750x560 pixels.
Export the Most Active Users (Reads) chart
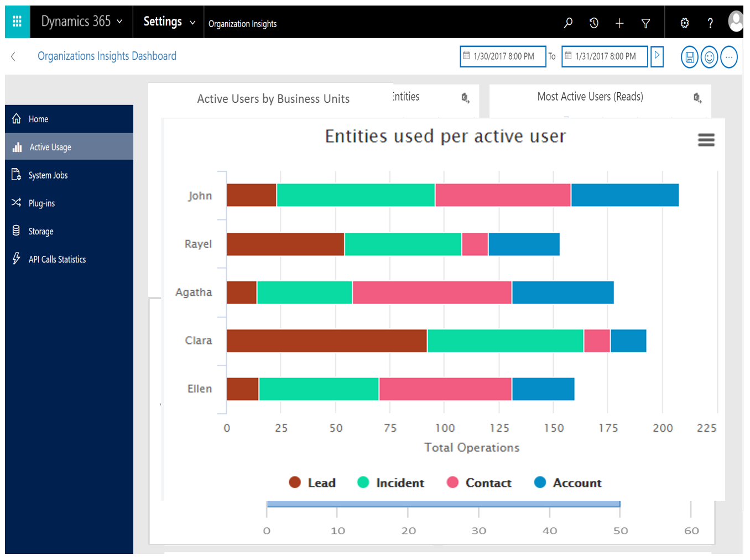click(695, 98)
